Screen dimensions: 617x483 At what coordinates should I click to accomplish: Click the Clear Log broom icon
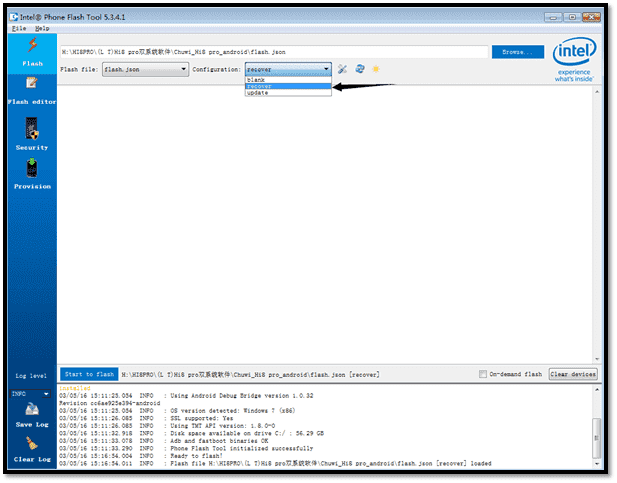(x=32, y=444)
